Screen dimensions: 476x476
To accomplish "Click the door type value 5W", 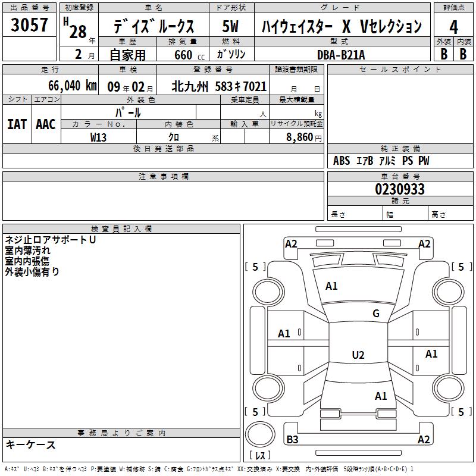I will [230, 26].
